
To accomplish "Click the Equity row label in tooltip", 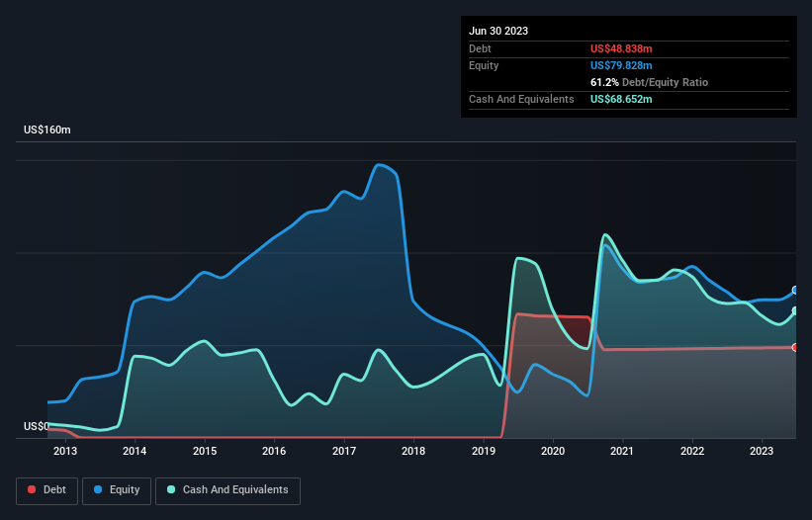I will coord(484,65).
